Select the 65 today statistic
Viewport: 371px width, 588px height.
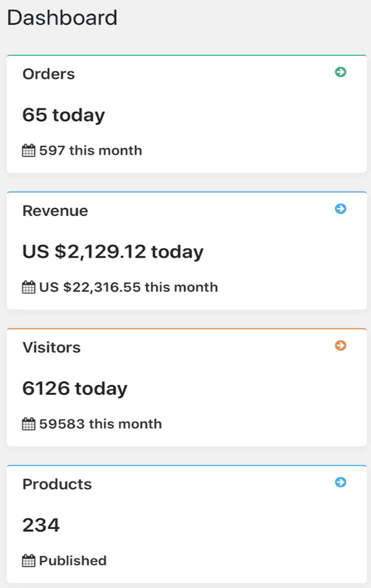point(64,114)
